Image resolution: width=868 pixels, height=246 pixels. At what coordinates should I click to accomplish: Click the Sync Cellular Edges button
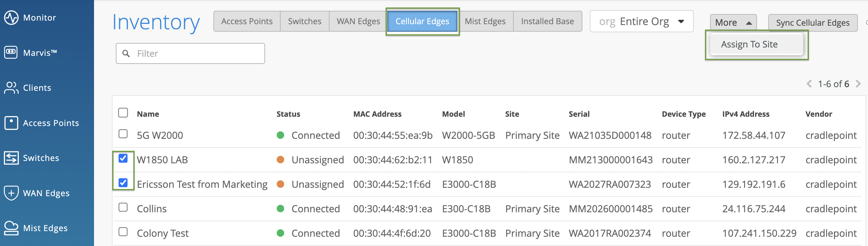pyautogui.click(x=812, y=23)
